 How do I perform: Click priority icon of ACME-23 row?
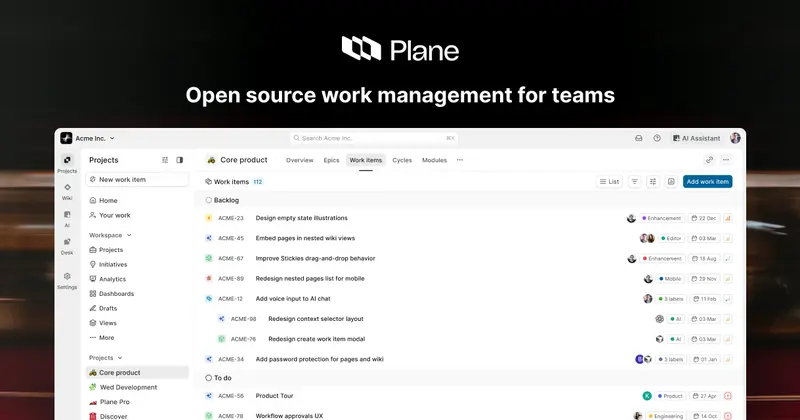728,218
